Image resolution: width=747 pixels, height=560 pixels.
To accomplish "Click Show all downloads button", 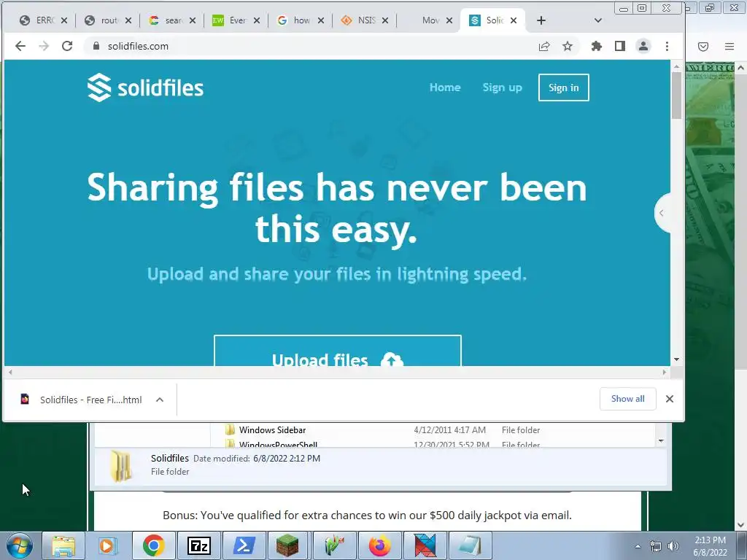I will coord(627,399).
